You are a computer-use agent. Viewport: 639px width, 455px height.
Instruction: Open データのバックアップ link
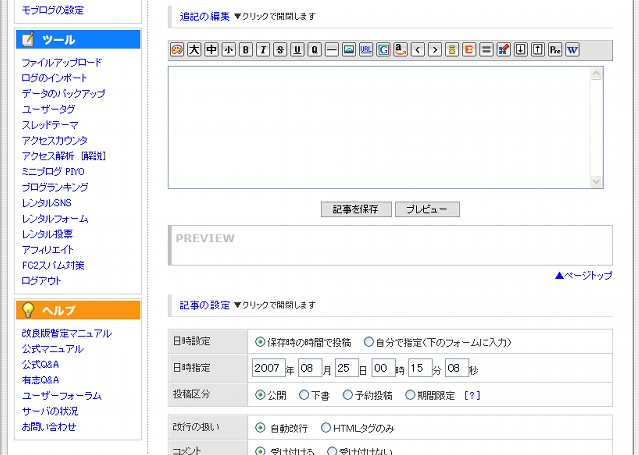click(x=64, y=93)
